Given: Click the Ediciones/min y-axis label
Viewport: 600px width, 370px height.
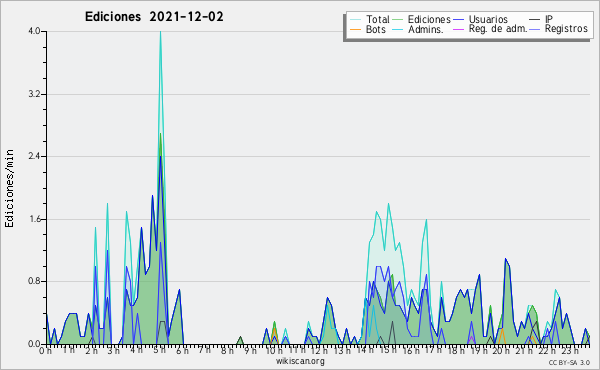Looking at the screenshot, I should point(9,188).
